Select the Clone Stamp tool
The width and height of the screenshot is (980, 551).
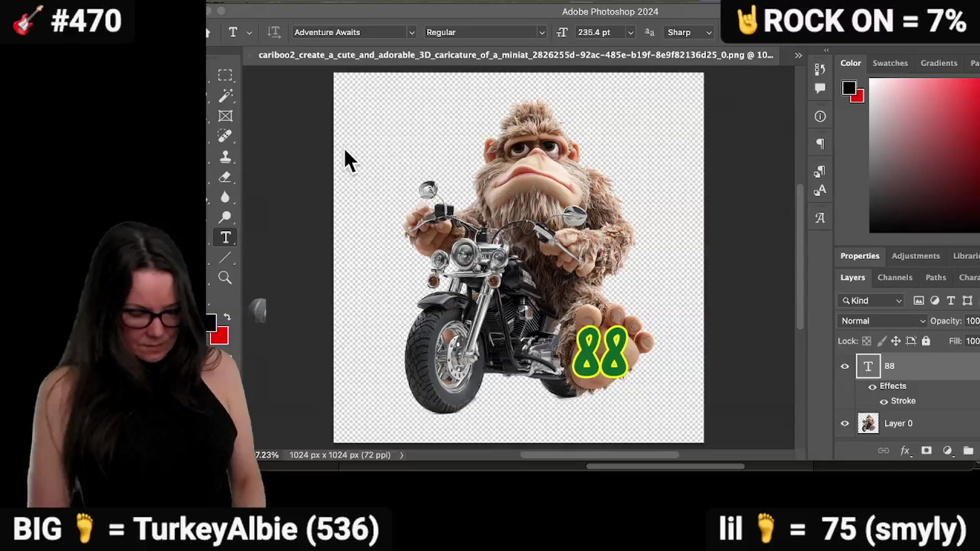point(225,157)
